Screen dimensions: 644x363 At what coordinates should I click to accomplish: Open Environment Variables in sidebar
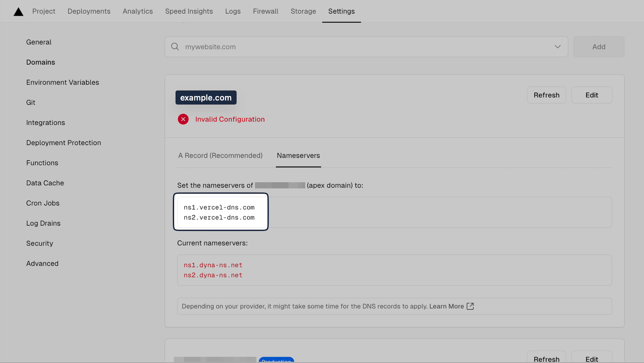(63, 82)
